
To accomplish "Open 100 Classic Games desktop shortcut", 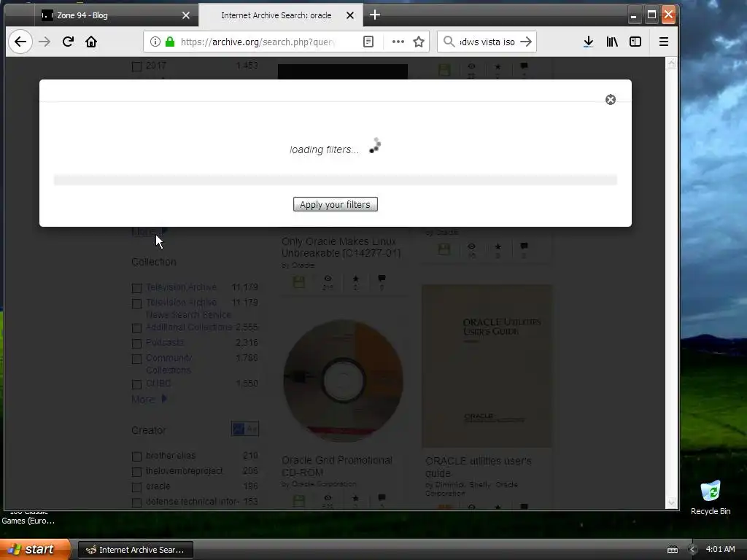I will coord(28,517).
